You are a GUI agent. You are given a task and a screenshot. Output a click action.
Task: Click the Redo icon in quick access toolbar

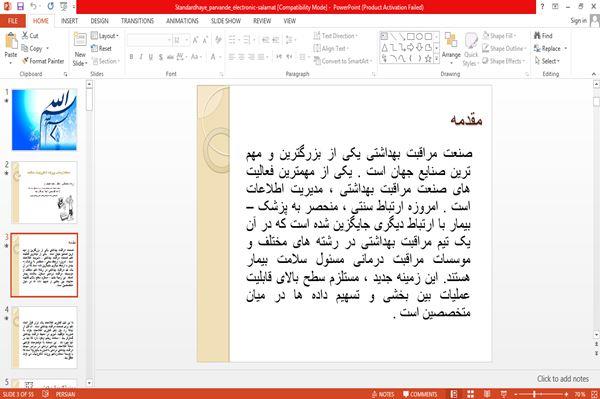(x=51, y=7)
